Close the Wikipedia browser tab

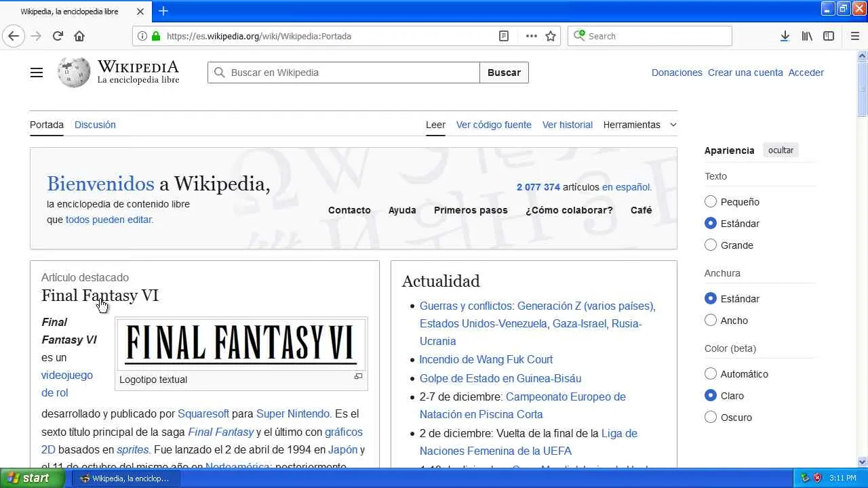tap(140, 12)
